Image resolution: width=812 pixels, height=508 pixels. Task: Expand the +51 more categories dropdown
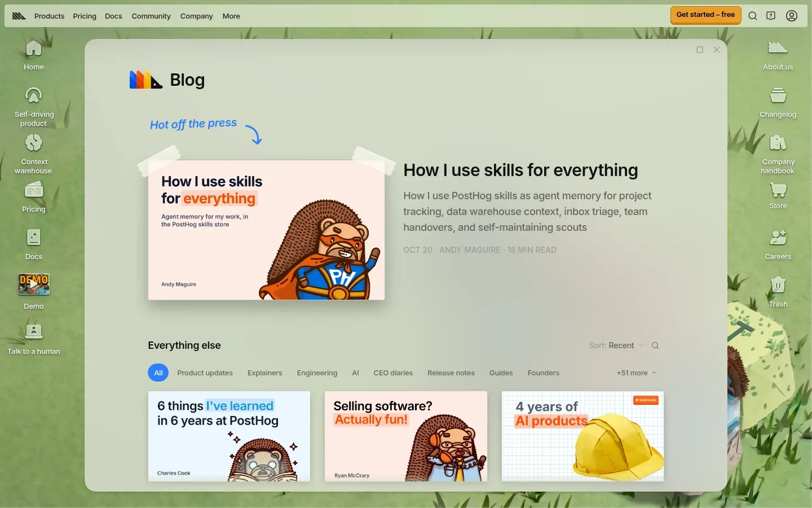pyautogui.click(x=636, y=373)
